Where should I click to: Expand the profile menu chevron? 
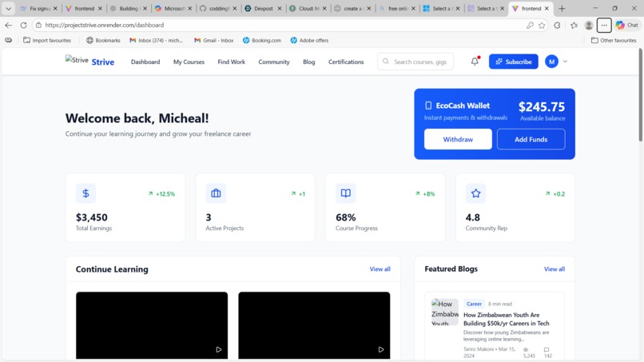click(x=565, y=62)
